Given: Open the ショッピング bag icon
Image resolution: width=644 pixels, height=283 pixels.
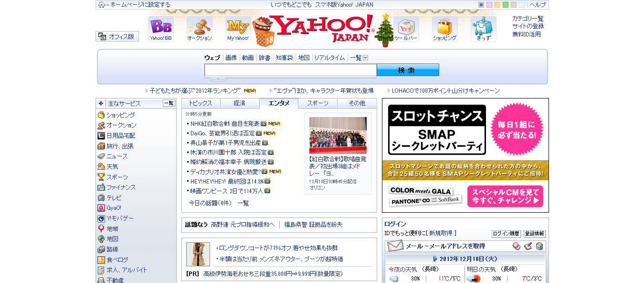Looking at the screenshot, I should tap(444, 29).
